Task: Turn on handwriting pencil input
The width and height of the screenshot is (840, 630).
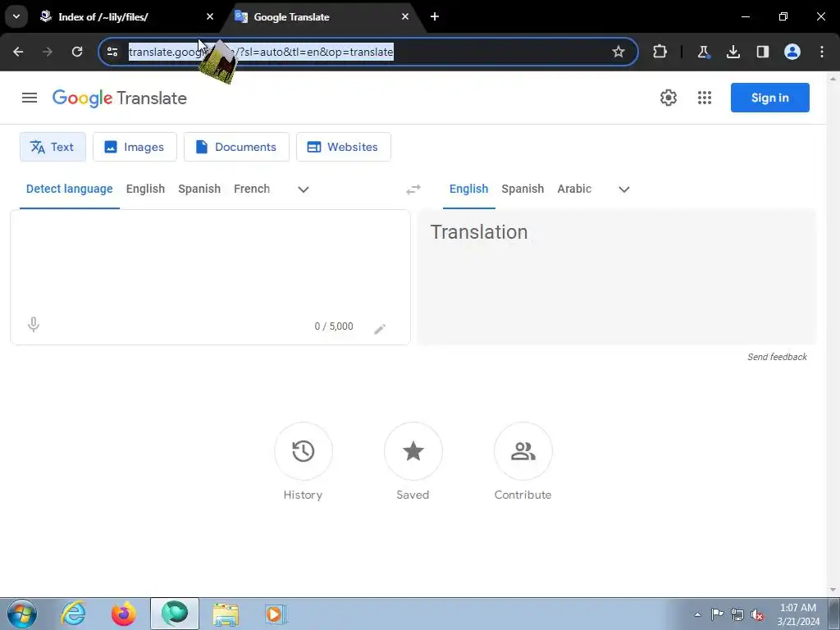Action: tap(380, 328)
